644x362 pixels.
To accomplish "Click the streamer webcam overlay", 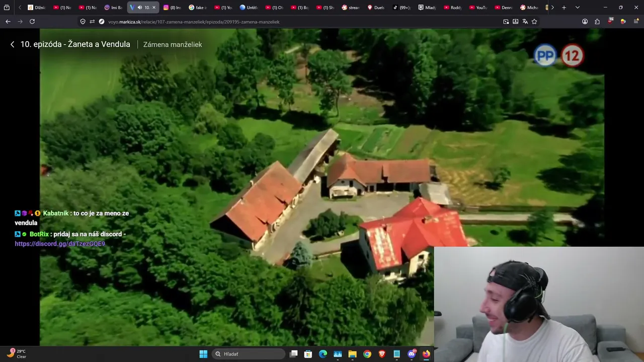I will click(x=539, y=304).
